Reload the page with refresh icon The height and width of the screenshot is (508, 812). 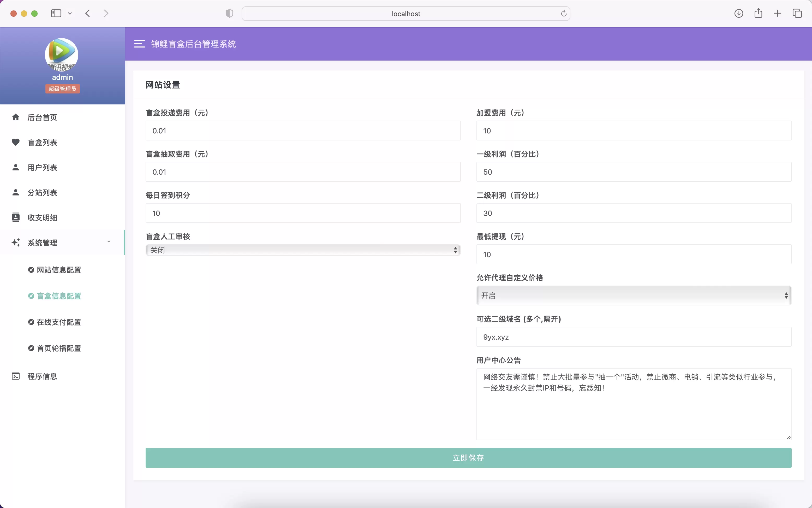click(x=564, y=13)
